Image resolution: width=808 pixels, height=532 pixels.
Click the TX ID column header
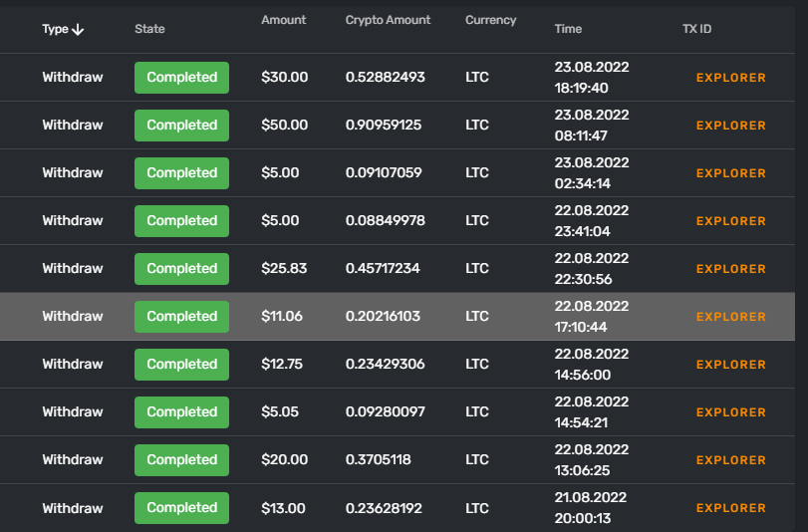point(696,29)
